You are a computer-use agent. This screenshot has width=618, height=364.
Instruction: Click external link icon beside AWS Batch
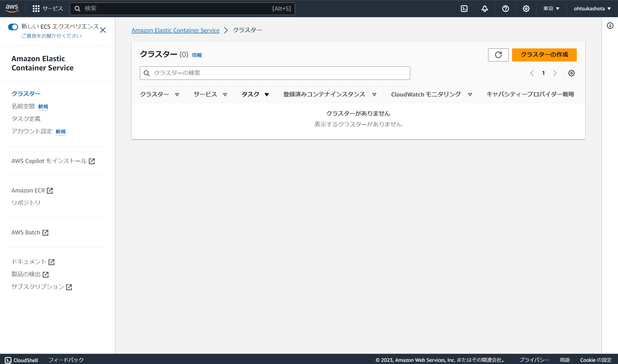pos(45,233)
